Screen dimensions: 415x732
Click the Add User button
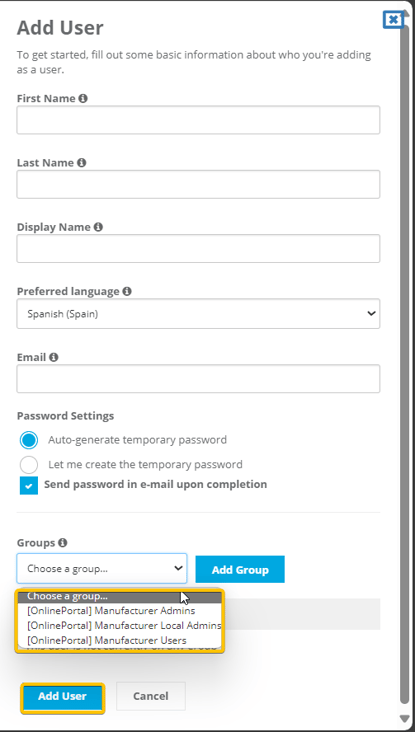[63, 696]
